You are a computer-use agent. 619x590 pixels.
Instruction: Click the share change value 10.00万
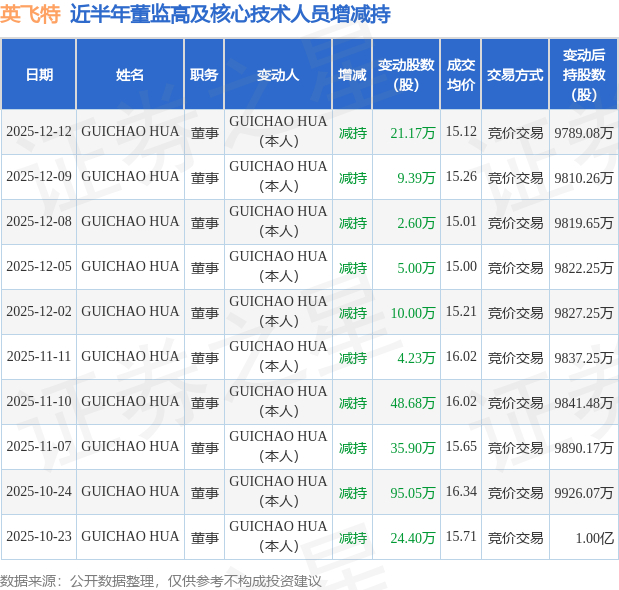tap(413, 313)
